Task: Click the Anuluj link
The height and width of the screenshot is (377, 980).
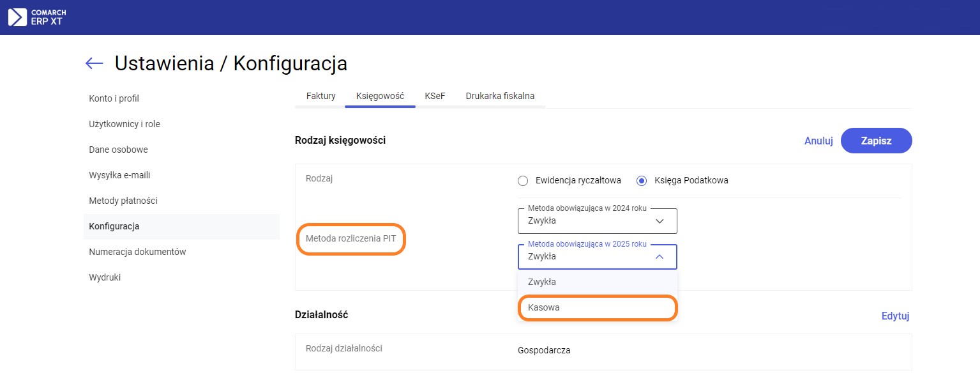Action: [x=818, y=141]
